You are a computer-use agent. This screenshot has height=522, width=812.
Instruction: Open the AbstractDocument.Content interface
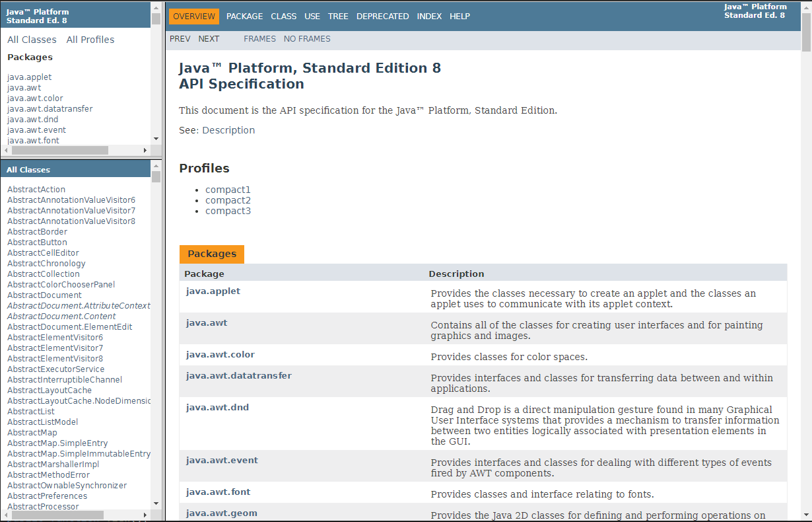[x=61, y=317]
